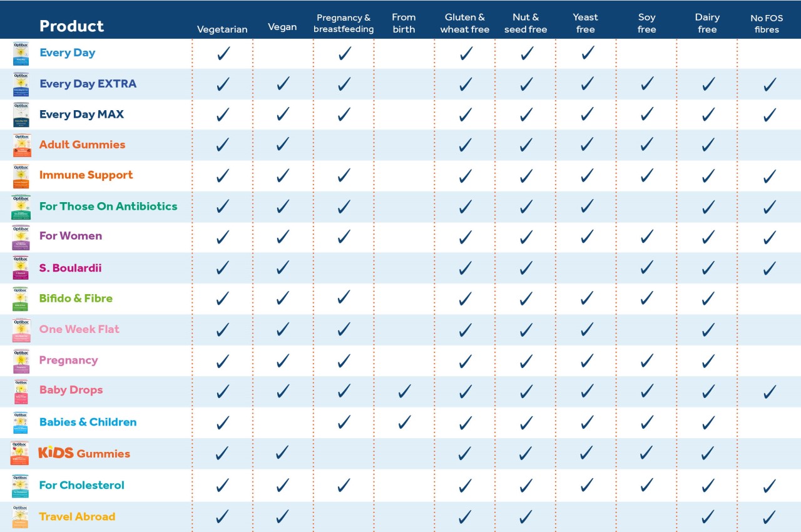Click the Every Day product box image
The image size is (801, 532).
pyautogui.click(x=21, y=53)
